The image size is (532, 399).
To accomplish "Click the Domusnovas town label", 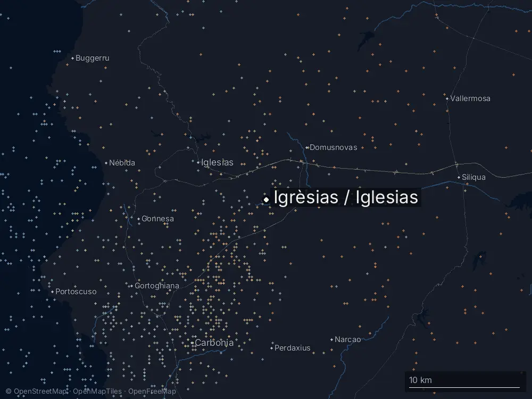I will [x=333, y=147].
